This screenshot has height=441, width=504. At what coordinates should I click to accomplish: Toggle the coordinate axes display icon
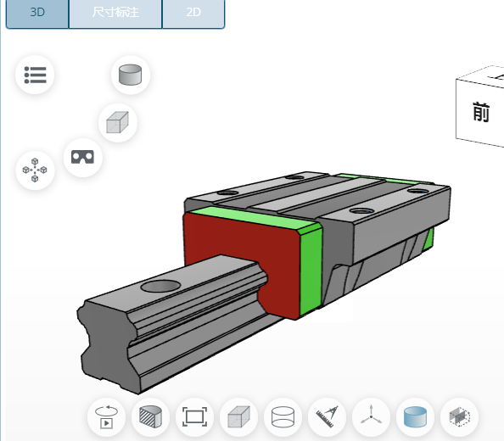tap(372, 417)
